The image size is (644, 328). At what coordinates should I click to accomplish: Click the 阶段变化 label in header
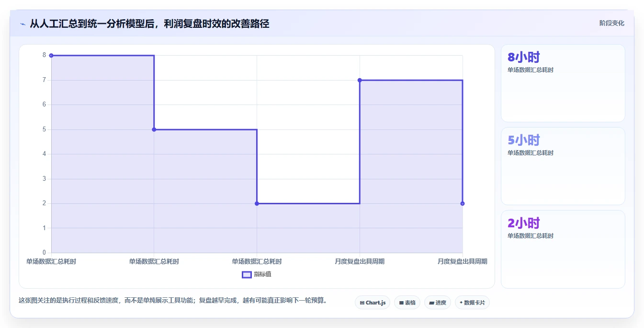[x=612, y=23]
